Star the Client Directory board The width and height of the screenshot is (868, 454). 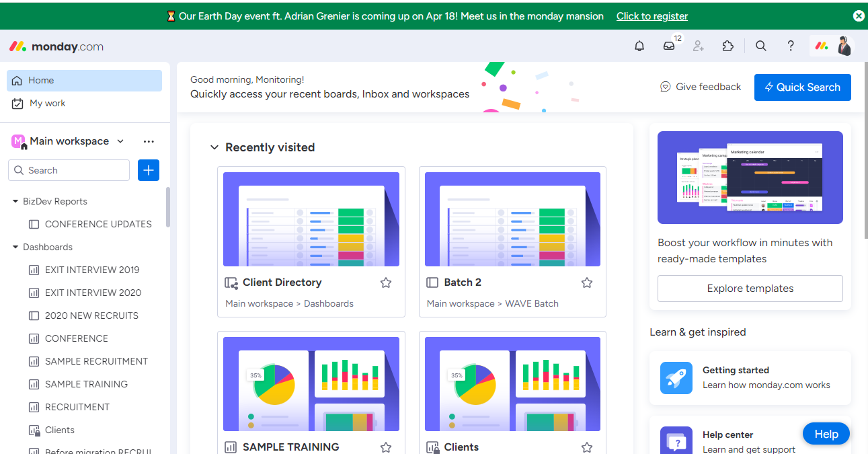(386, 282)
